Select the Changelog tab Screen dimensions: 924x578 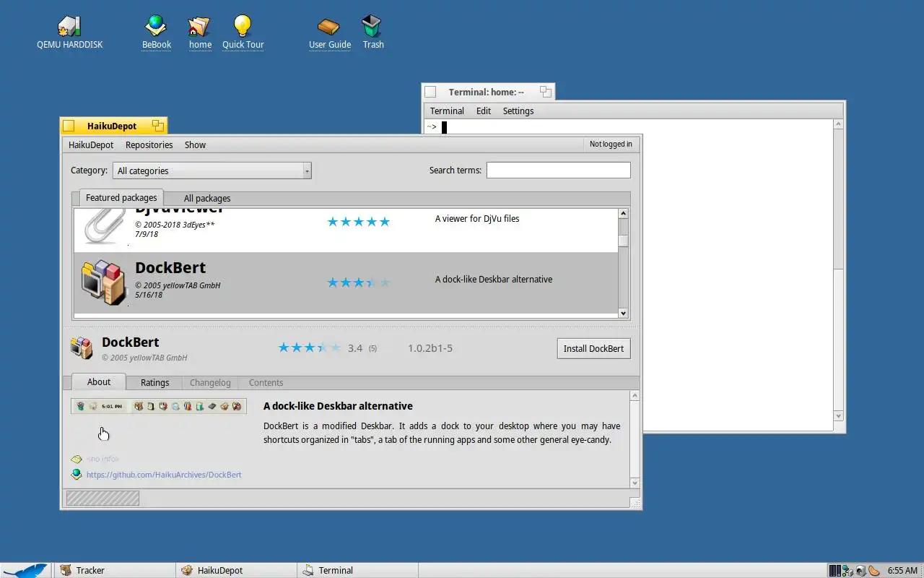[x=210, y=382]
